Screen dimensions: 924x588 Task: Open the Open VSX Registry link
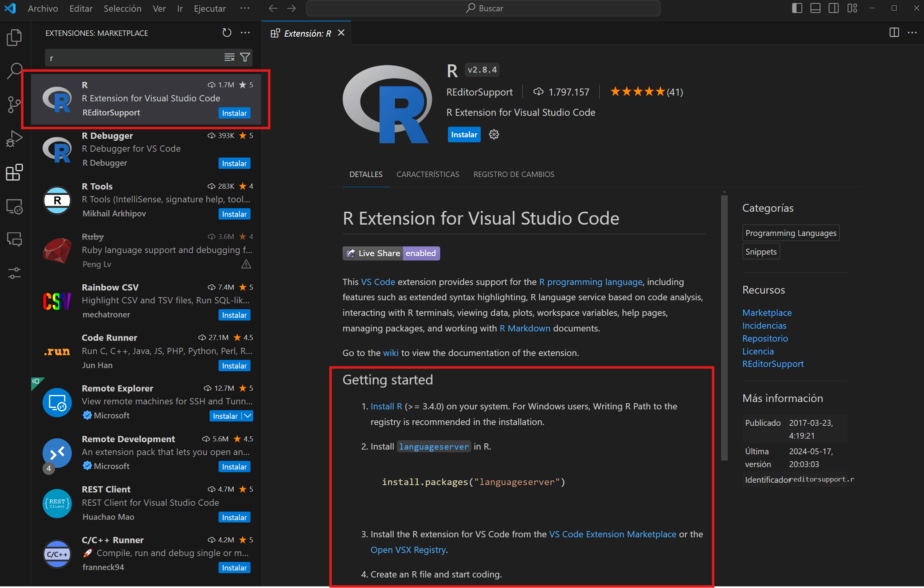[x=408, y=550]
